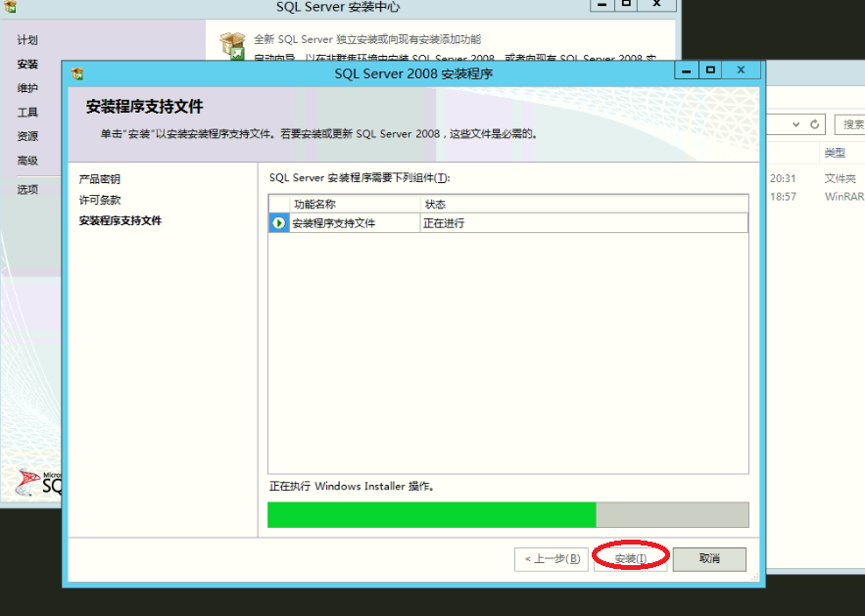The height and width of the screenshot is (616, 865).
Task: Click the 功能名称 column header
Action: click(355, 204)
